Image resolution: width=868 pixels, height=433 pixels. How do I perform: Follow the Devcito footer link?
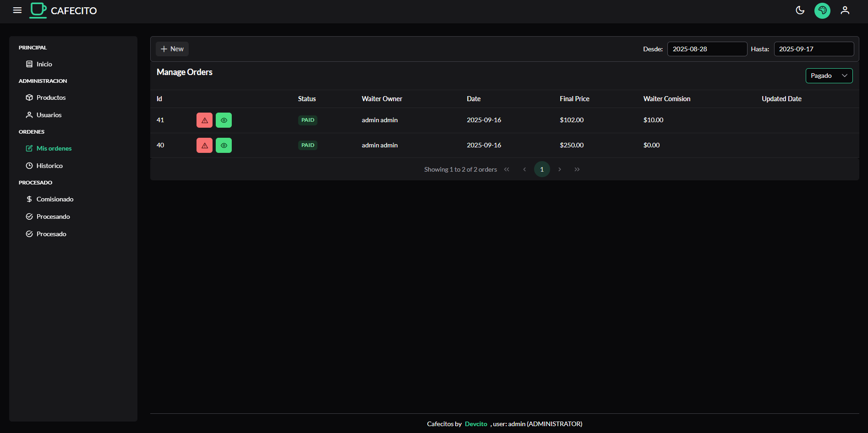click(x=476, y=424)
